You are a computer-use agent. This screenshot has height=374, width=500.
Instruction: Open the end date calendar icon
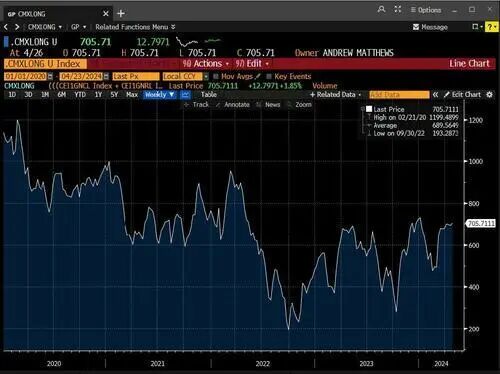click(106, 77)
